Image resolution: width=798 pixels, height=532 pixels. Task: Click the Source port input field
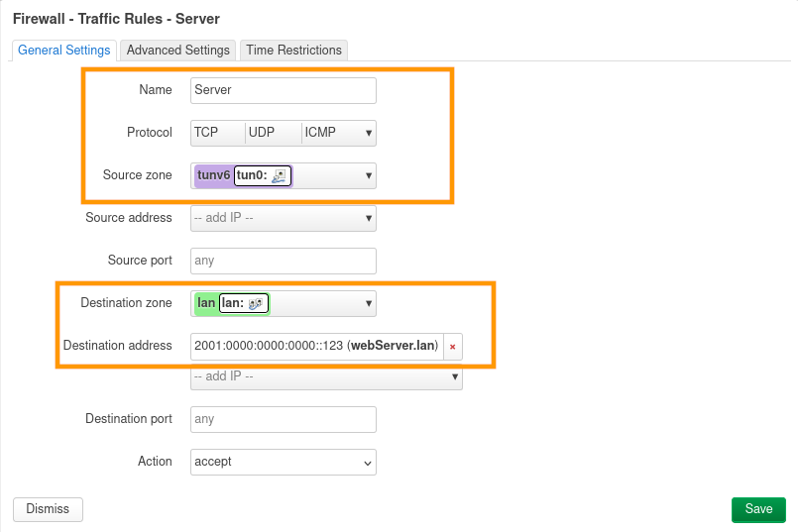284,261
